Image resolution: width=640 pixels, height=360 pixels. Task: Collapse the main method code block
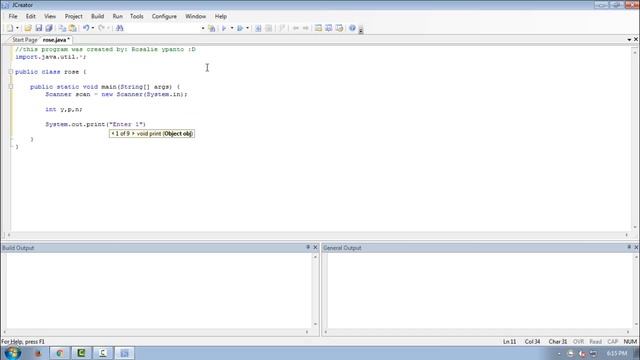[11, 87]
